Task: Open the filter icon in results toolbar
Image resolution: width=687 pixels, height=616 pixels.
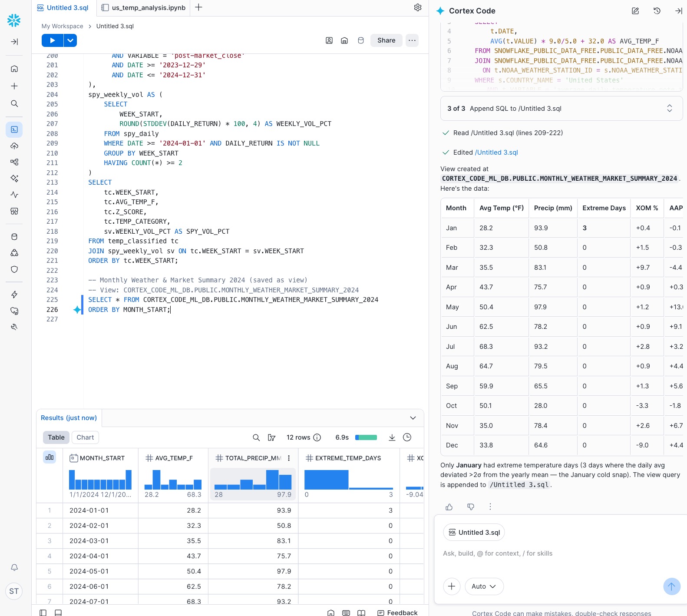Action: tap(272, 437)
